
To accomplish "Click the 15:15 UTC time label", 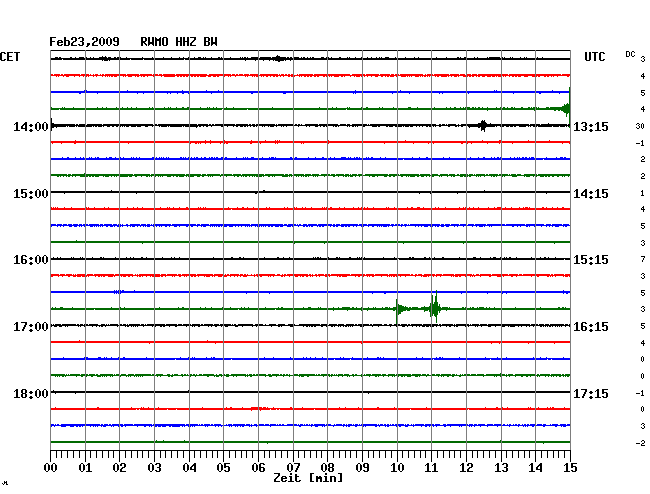I will (x=591, y=260).
